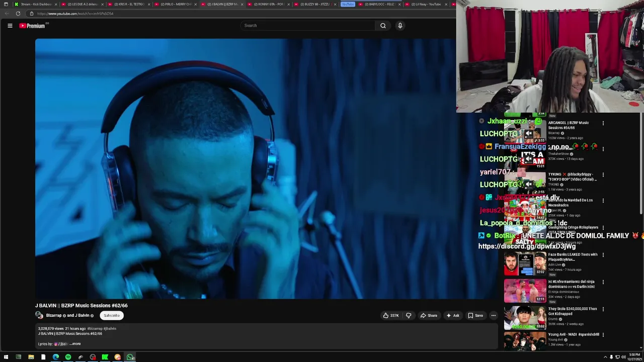This screenshot has height=362, width=644.
Task: Open options for They Stole $240,000,000 video
Action: click(x=603, y=309)
